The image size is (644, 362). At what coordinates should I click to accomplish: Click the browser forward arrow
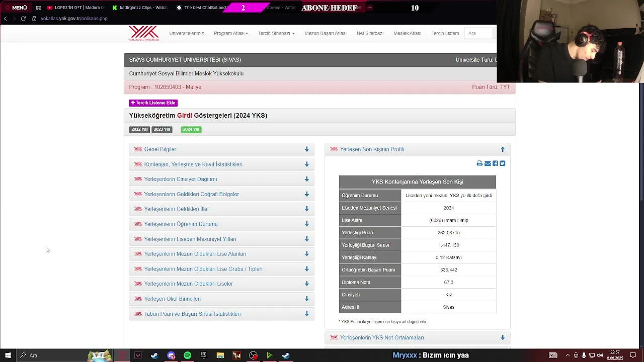(x=14, y=19)
